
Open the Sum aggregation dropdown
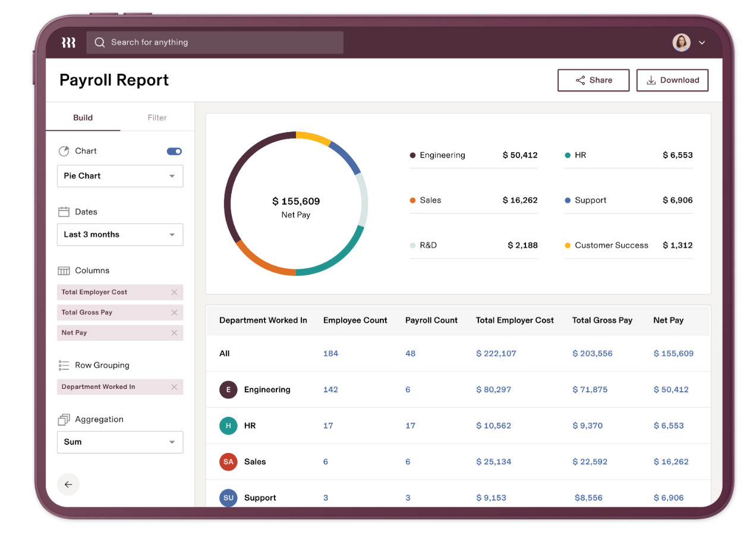click(x=120, y=442)
